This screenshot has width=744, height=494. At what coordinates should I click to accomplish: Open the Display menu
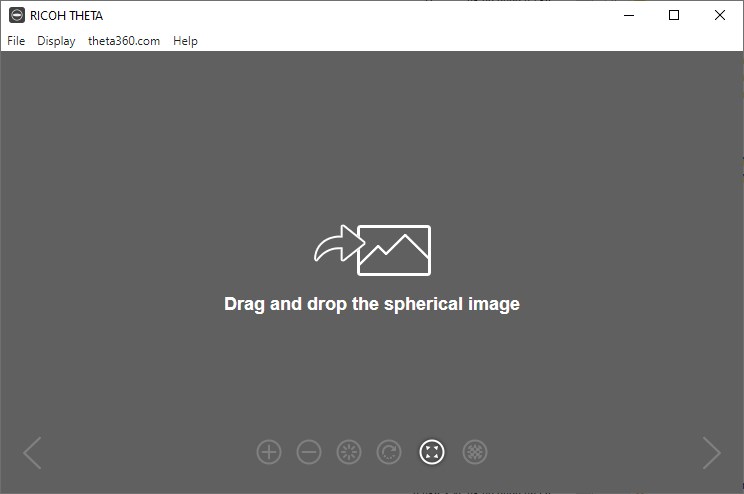56,41
